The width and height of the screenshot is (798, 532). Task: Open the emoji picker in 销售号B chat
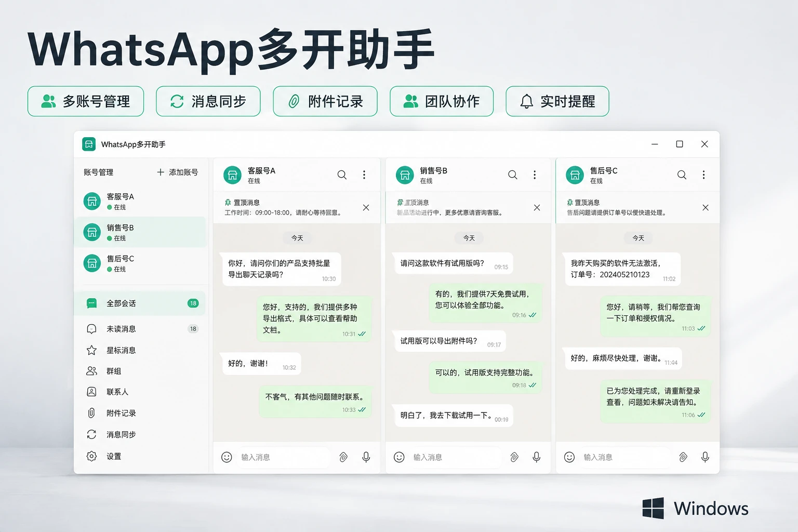(x=399, y=457)
